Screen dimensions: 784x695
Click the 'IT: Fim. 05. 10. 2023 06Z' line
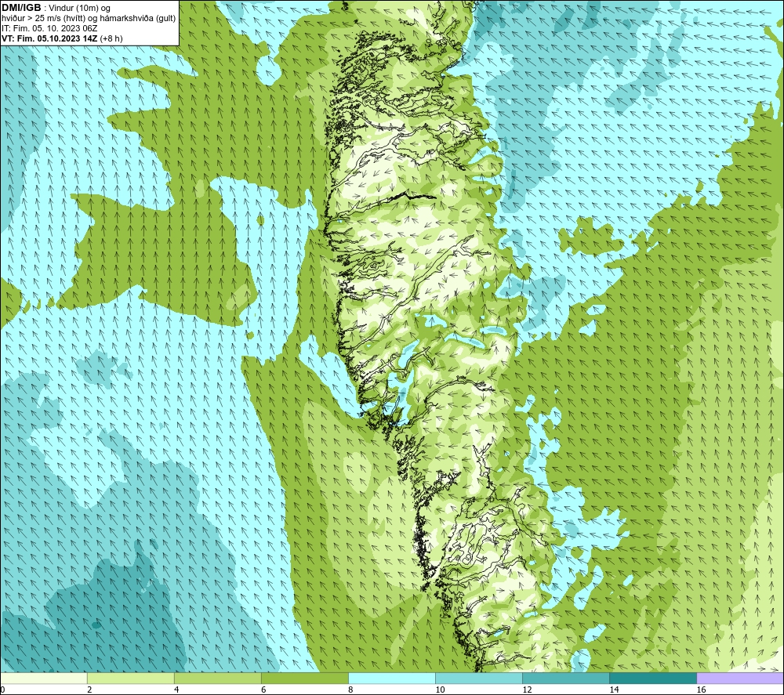point(49,28)
